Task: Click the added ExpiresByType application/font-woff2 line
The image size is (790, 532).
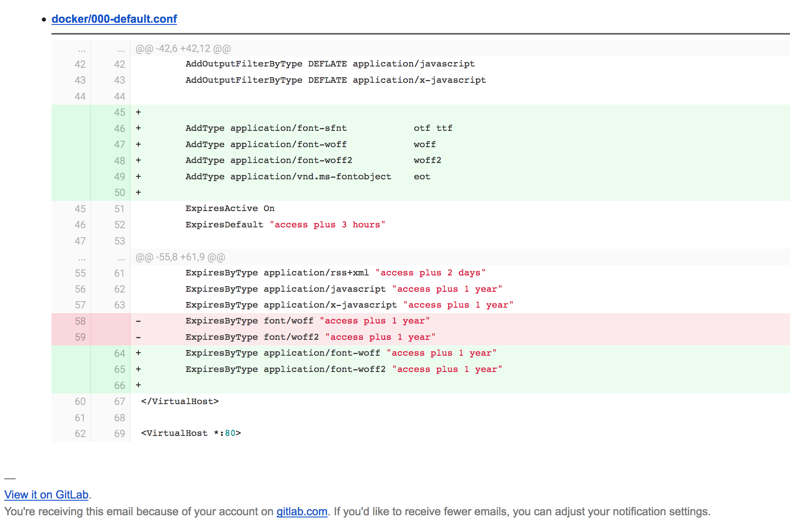Action: click(x=343, y=369)
